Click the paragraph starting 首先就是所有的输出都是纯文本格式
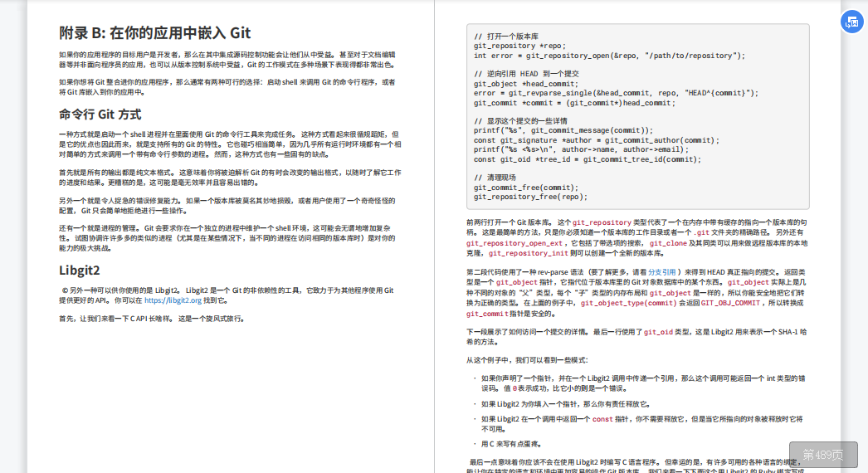This screenshot has height=473, width=868. click(x=230, y=178)
